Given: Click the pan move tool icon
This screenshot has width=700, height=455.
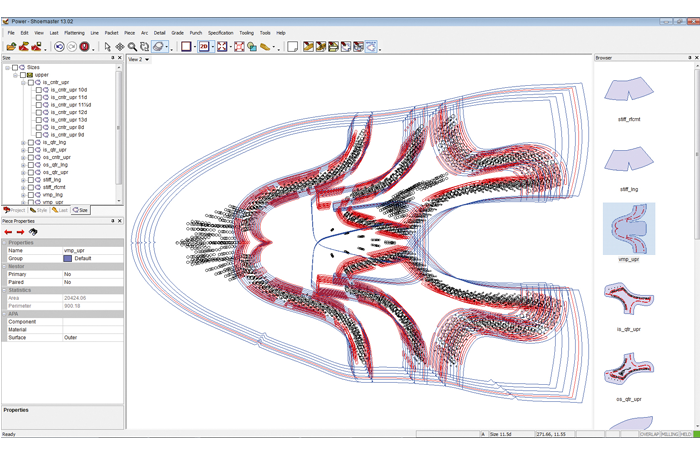Looking at the screenshot, I should 120,46.
